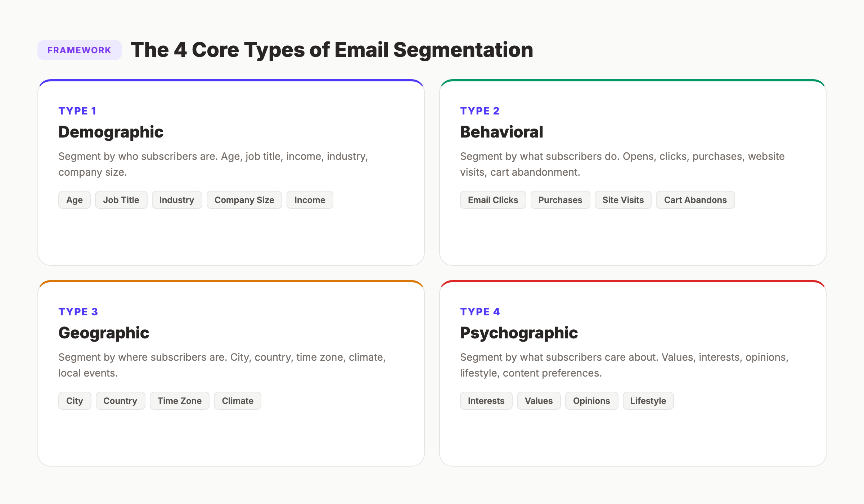The height and width of the screenshot is (504, 864).
Task: Select the Time Zone tag
Action: 179,401
